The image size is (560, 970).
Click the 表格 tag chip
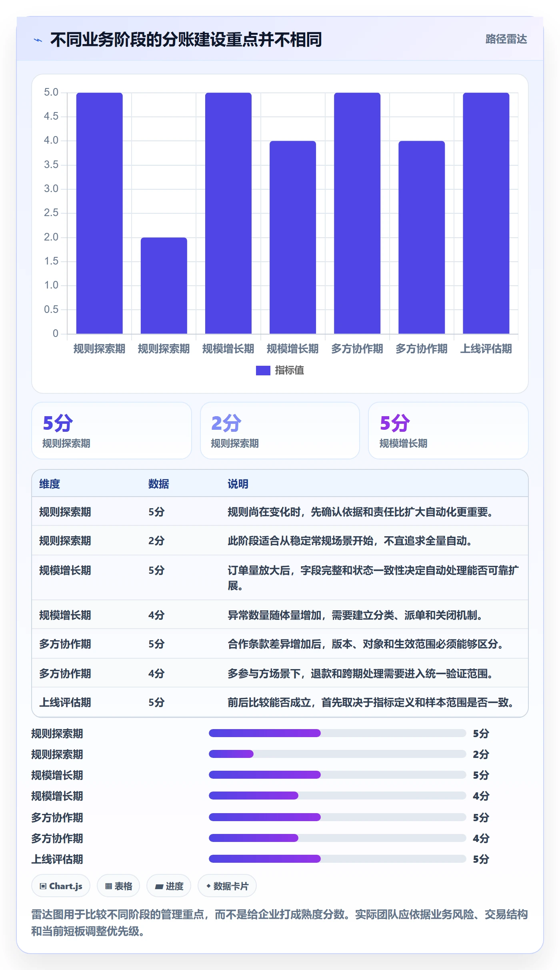pos(118,886)
